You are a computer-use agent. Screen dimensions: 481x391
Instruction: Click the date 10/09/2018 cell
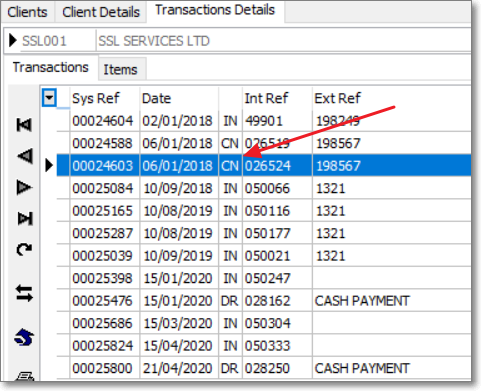pos(179,188)
